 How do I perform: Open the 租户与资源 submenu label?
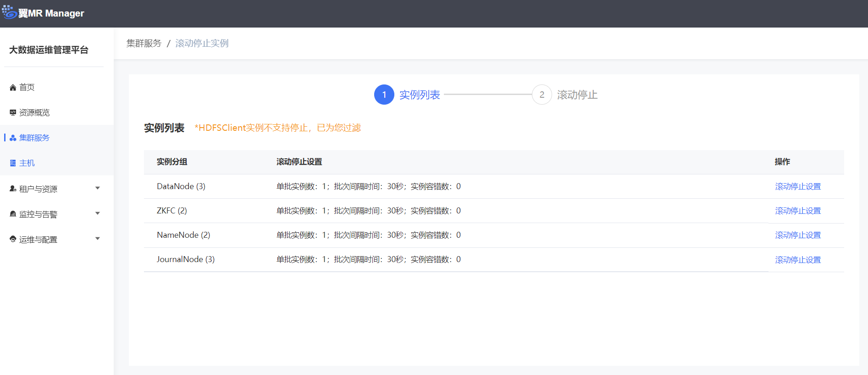38,189
